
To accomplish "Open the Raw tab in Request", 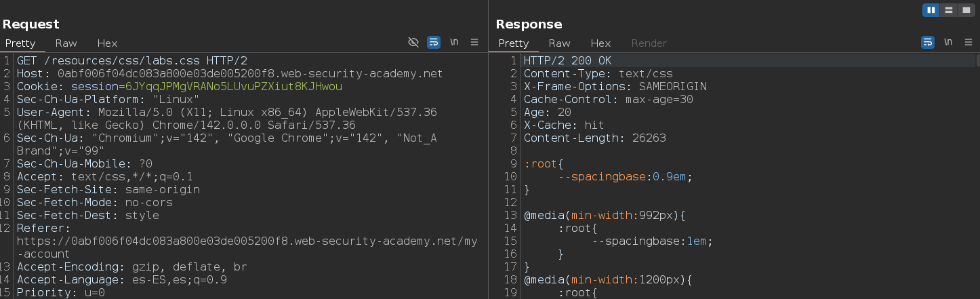I will coord(66,43).
